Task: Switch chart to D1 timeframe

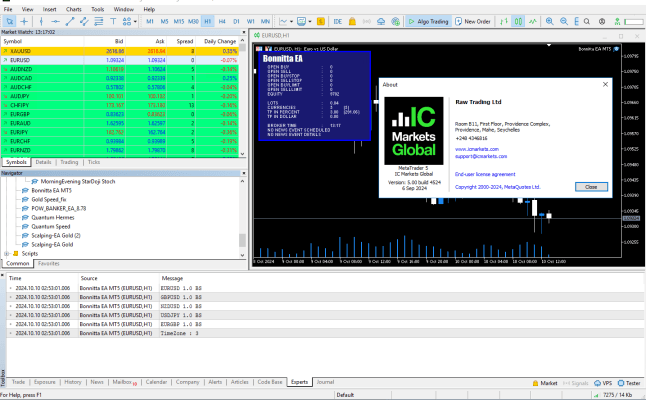Action: [236, 20]
